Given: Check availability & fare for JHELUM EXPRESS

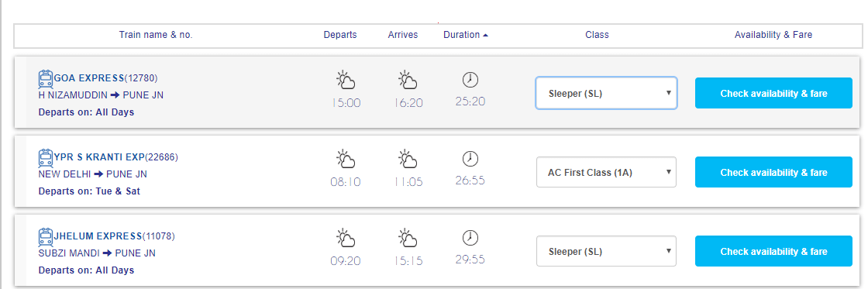Looking at the screenshot, I should click(773, 251).
